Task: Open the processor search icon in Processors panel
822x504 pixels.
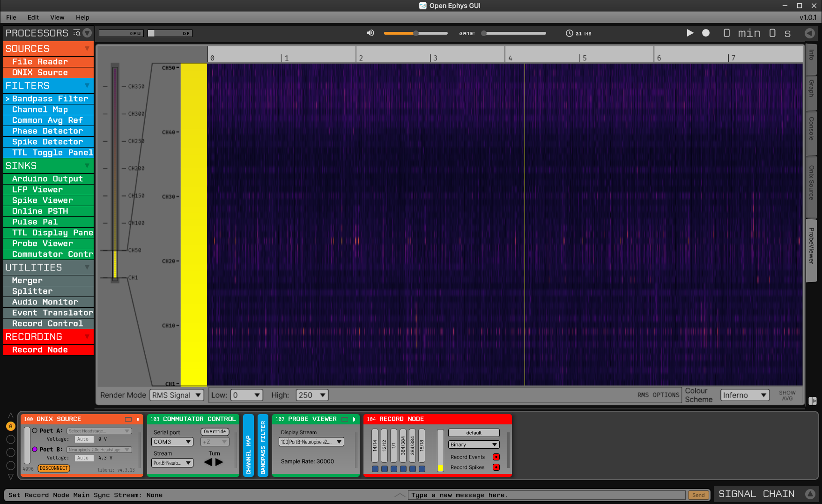Action: (x=76, y=33)
